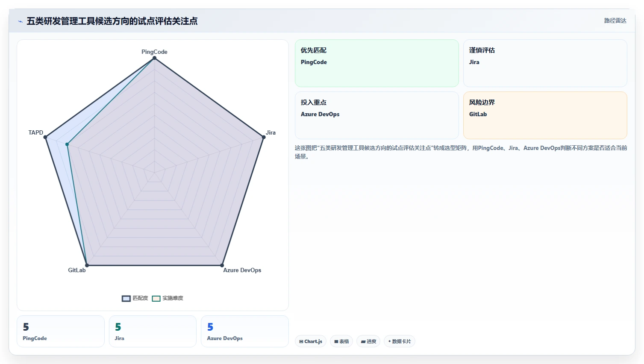This screenshot has height=364, width=644.
Task: Click the 路径雷达 label in header
Action: coord(615,21)
